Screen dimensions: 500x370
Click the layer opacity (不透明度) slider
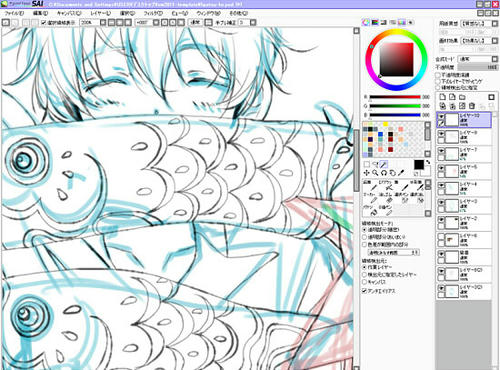pyautogui.click(x=478, y=67)
